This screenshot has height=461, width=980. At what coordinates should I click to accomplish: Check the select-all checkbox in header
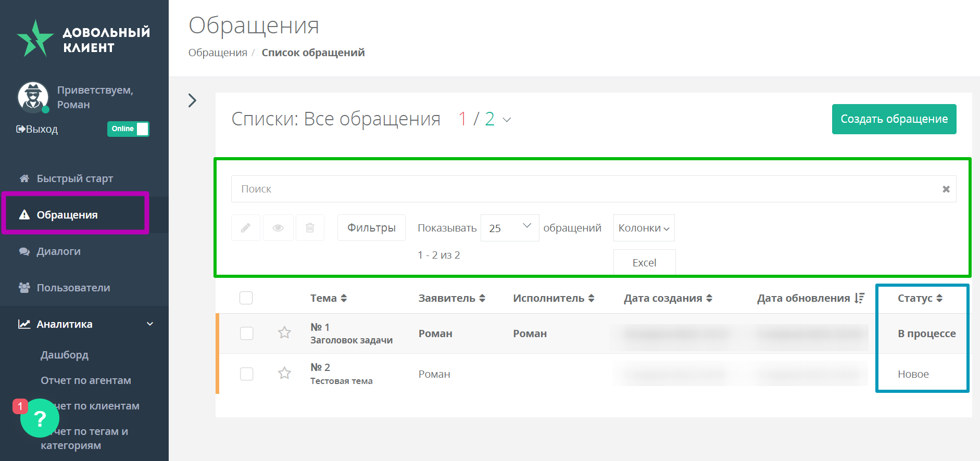click(x=246, y=298)
